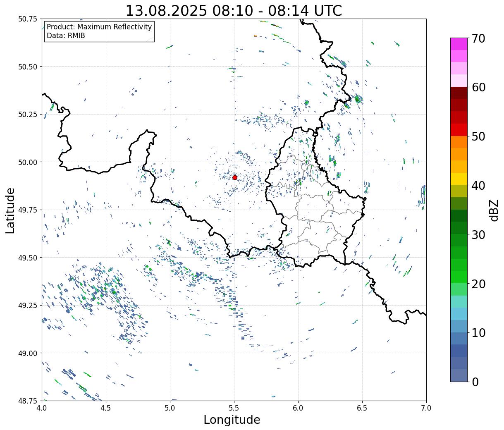Click the longitude tick label 4.0
The width and height of the screenshot is (504, 430).
pyautogui.click(x=42, y=408)
